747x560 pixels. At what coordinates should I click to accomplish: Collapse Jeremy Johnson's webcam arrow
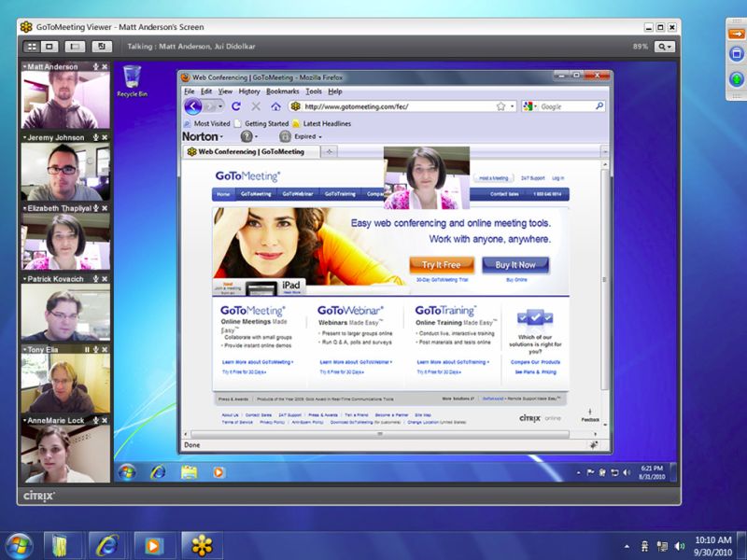24,137
